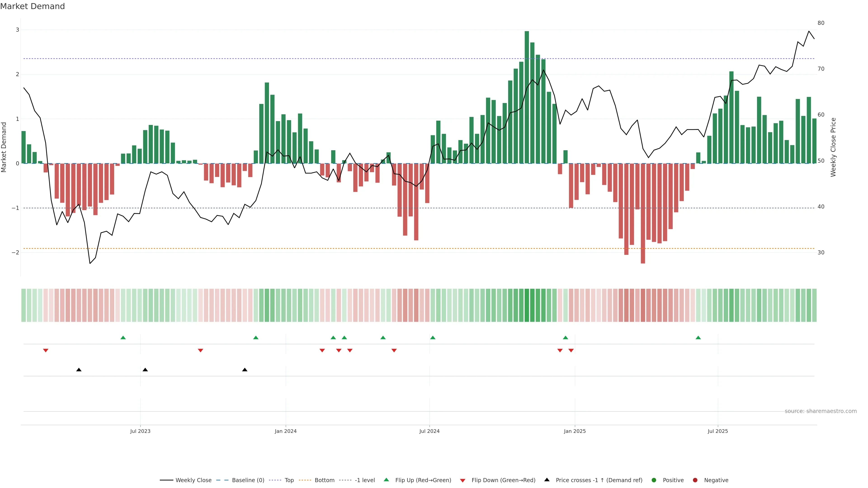Image resolution: width=868 pixels, height=488 pixels.
Task: Click the rightmost green flip-up triangle marker
Action: [x=698, y=338]
